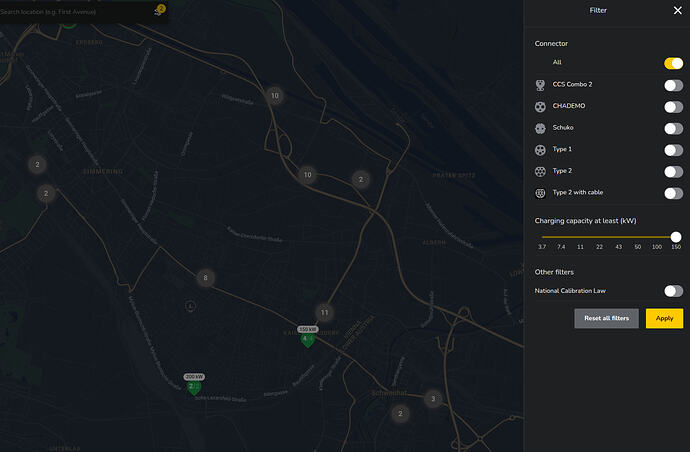
Task: Click the search location field
Action: tap(75, 12)
